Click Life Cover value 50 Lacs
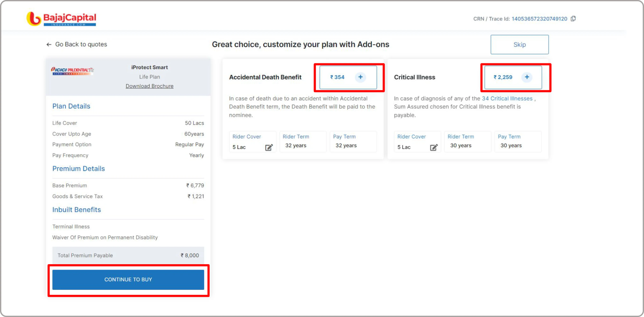Viewport: 644px width, 317px height. [x=194, y=123]
